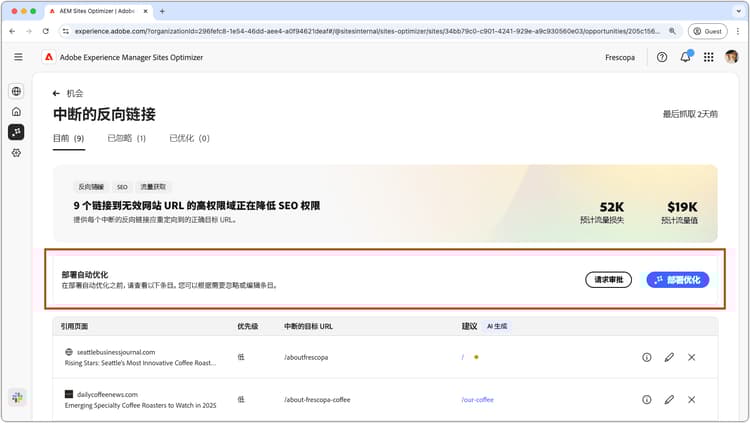
Task: Click the Guest profile button
Action: [707, 31]
